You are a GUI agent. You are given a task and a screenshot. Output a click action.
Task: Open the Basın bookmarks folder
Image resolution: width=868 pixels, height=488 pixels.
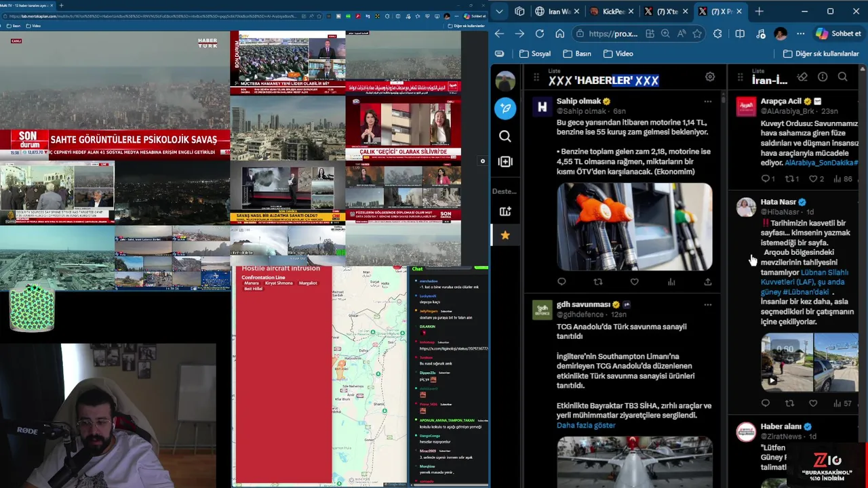[x=577, y=54]
